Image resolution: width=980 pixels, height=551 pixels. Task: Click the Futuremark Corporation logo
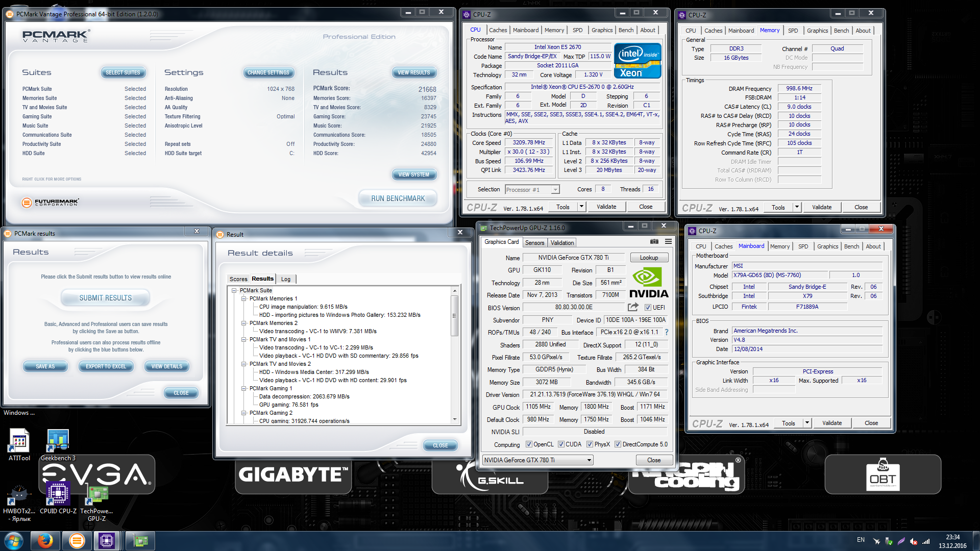click(51, 203)
